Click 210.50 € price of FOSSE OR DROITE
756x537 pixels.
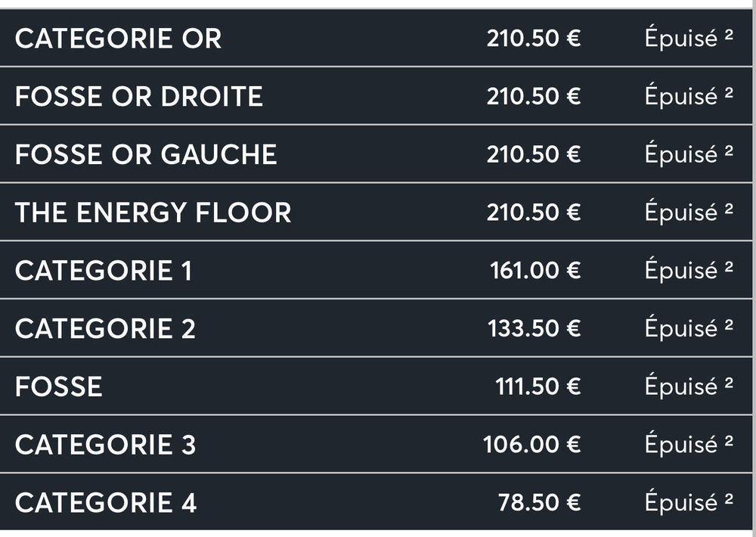tap(534, 96)
